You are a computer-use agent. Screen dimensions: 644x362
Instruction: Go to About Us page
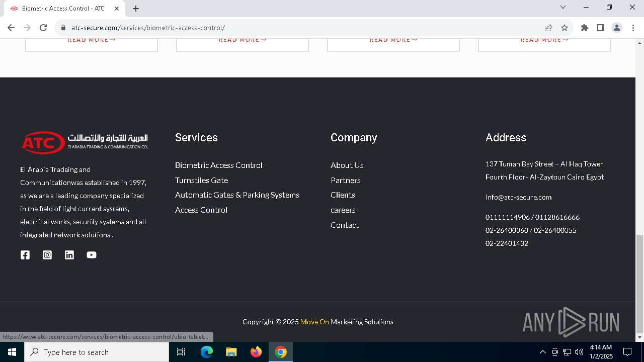[347, 165]
